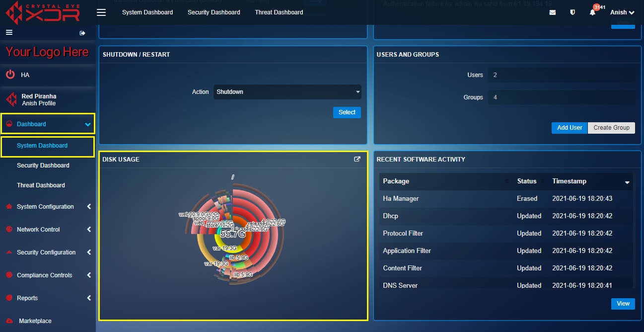The image size is (644, 332).
Task: Click the HA label in the sidebar
Action: tap(25, 75)
